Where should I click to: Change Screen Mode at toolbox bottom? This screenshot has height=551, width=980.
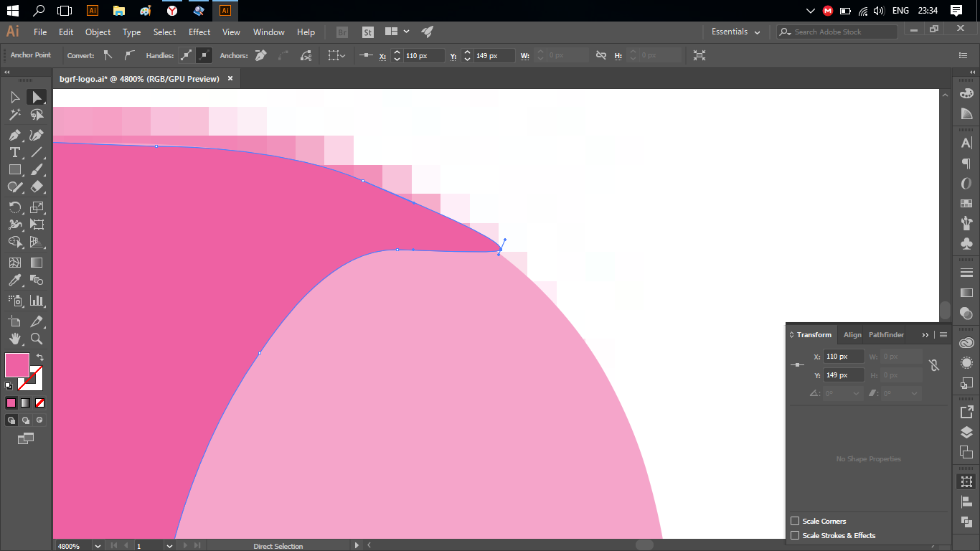(x=25, y=438)
